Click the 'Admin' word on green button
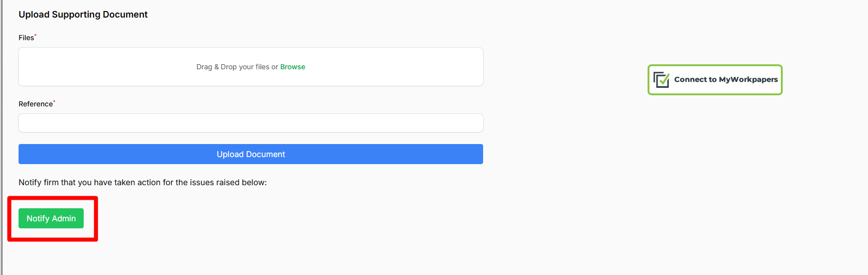868x275 pixels. tap(64, 218)
